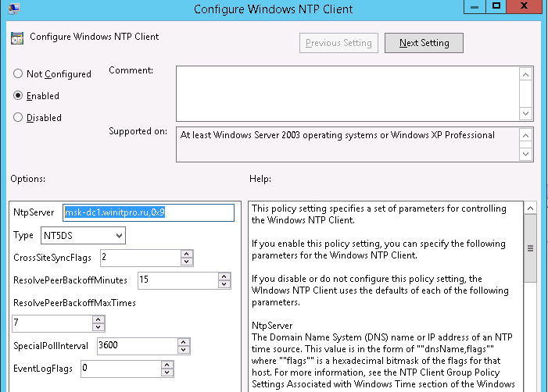This screenshot has height=392, width=548.
Task: Click the 'Comment:' label
Action: pyautogui.click(x=131, y=70)
